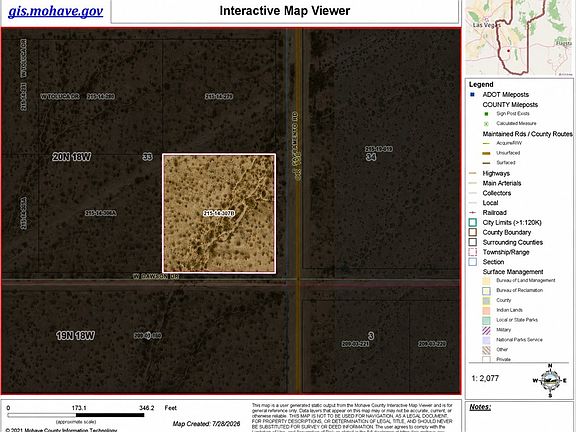The height and width of the screenshot is (432, 576).
Task: Click the W Dawson Dr road label
Action: (x=156, y=277)
